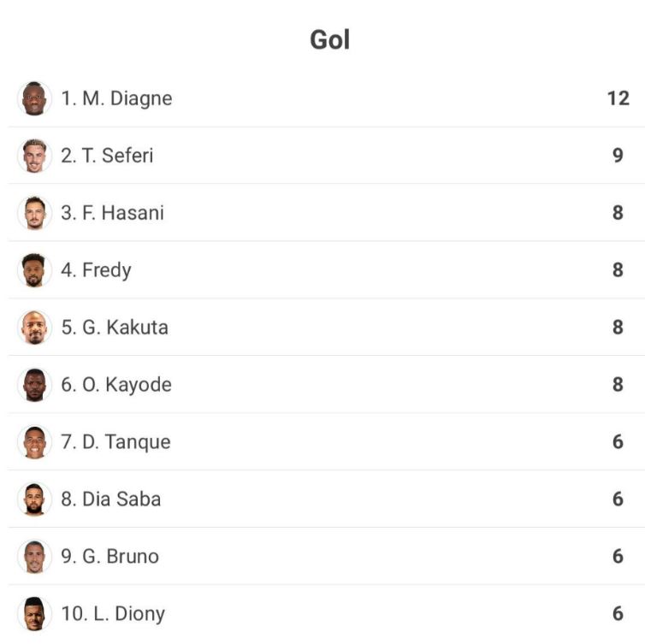
Task: Select the 4. Fredy name
Action: coord(96,270)
